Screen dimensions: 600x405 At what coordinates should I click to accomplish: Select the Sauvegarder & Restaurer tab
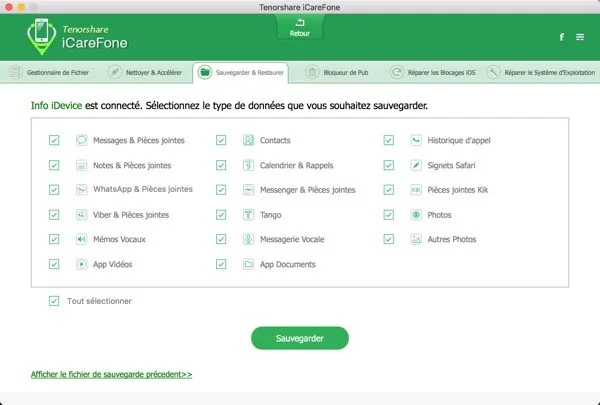[241, 72]
